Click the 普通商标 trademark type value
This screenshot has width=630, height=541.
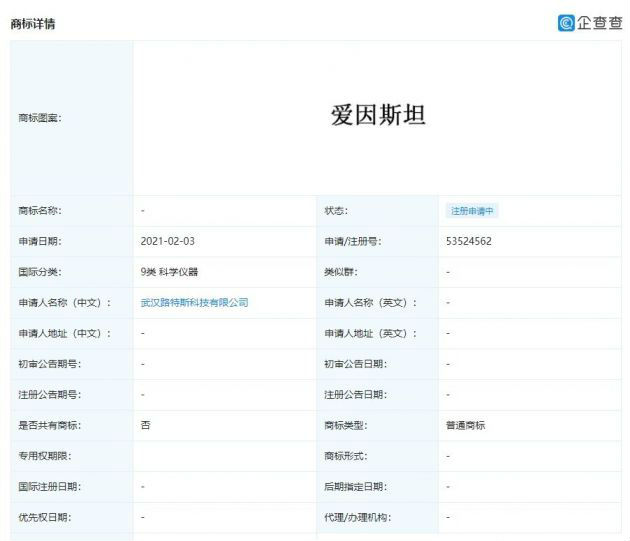click(x=466, y=425)
